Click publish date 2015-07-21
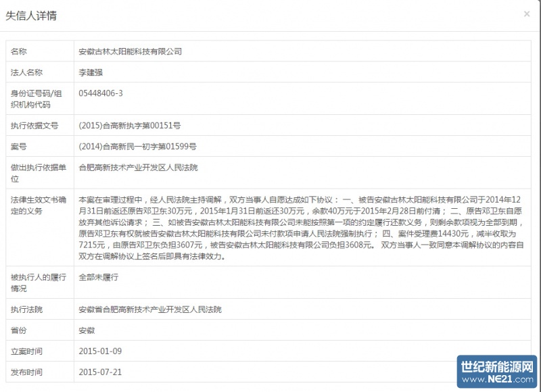Image resolution: width=541 pixels, height=392 pixels. [x=99, y=372]
